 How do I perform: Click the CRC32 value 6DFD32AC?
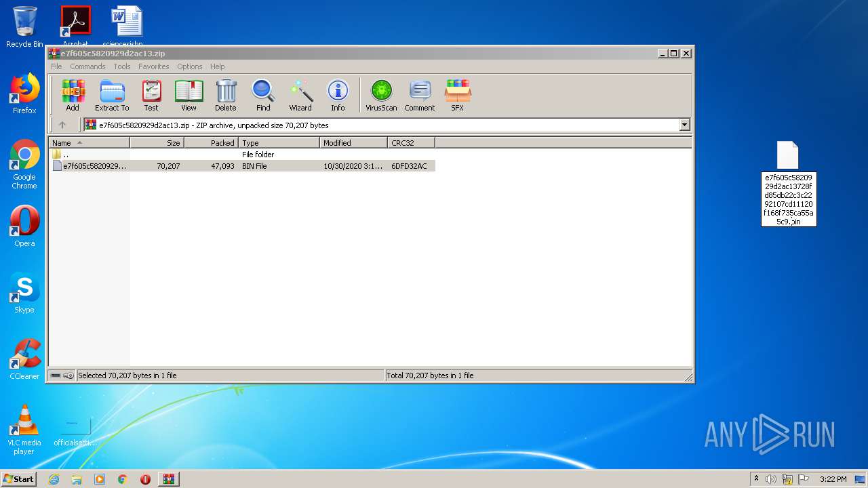(409, 166)
